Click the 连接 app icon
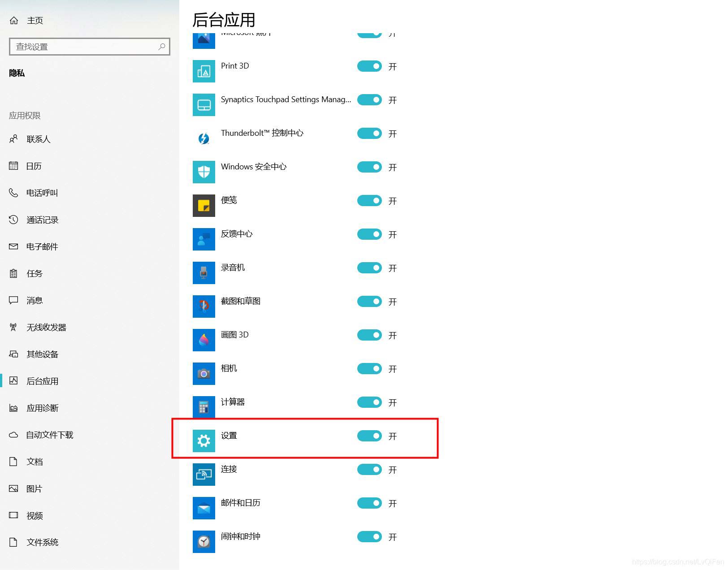The width and height of the screenshot is (728, 570). (204, 475)
